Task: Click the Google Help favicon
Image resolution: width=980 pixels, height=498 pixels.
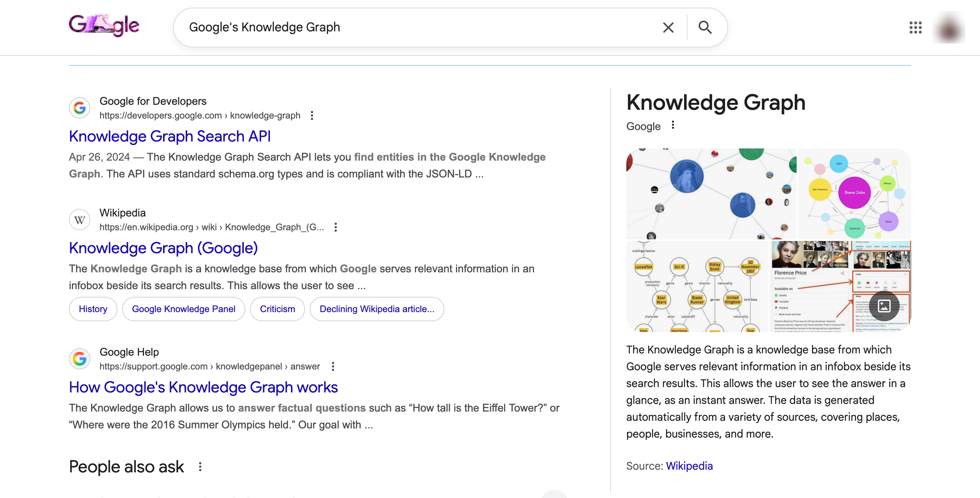Action: tap(79, 359)
